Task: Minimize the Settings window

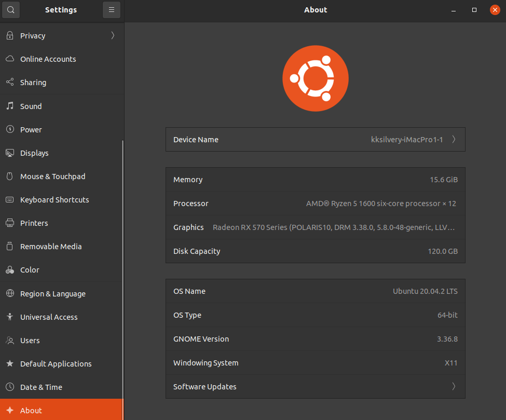Action: 454,10
